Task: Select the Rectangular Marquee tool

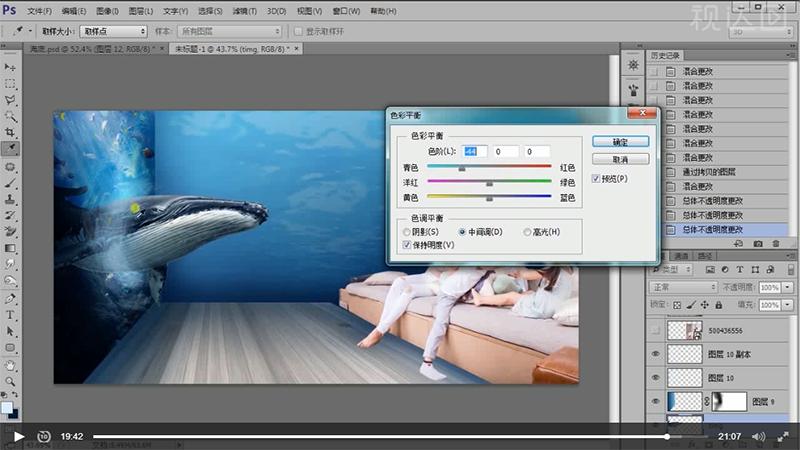Action: tap(10, 84)
